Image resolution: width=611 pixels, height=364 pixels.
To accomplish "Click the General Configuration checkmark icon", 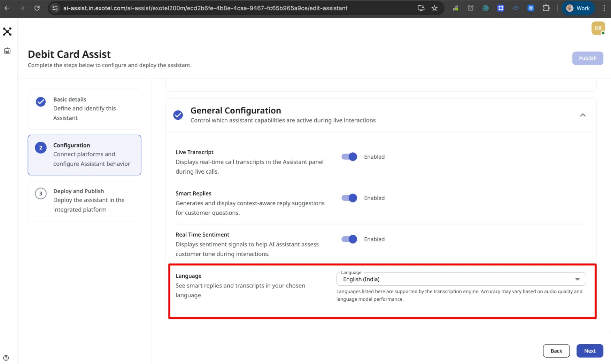I will coord(178,115).
